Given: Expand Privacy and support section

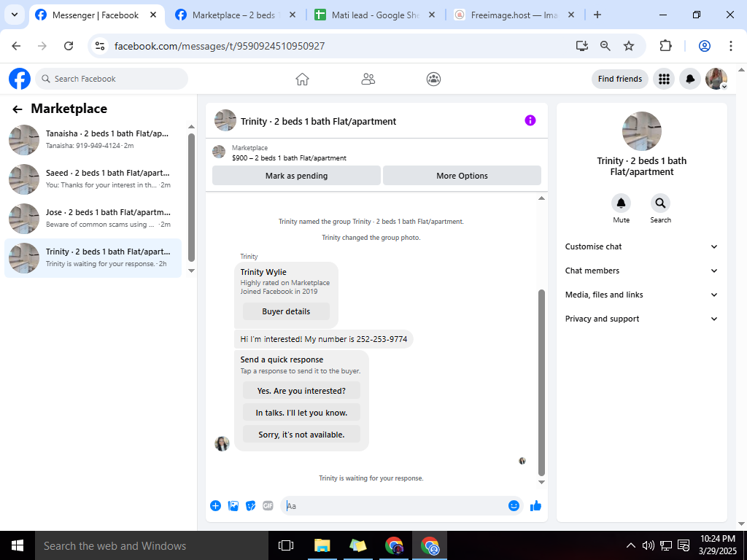Looking at the screenshot, I should pos(641,319).
